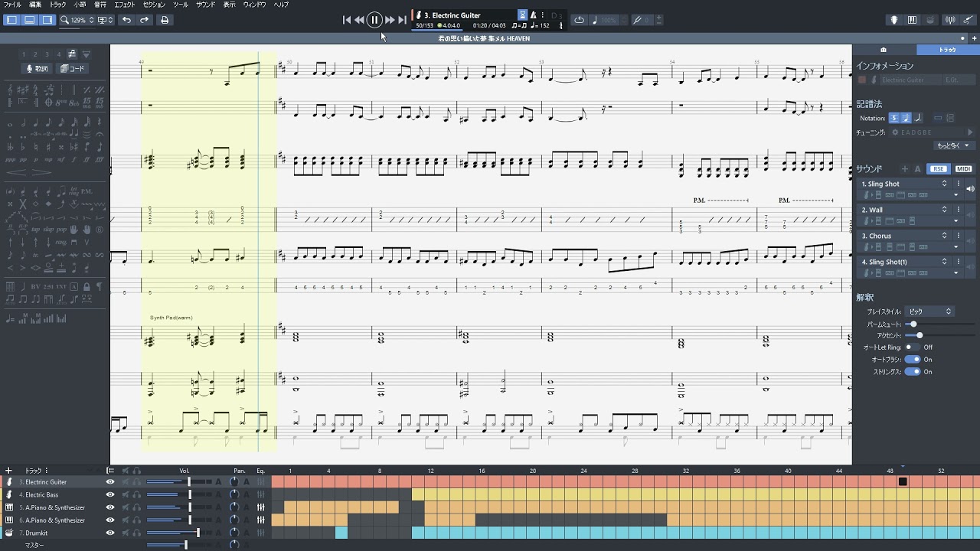
Task: Switch to the トラック inspector tab
Action: click(x=948, y=50)
